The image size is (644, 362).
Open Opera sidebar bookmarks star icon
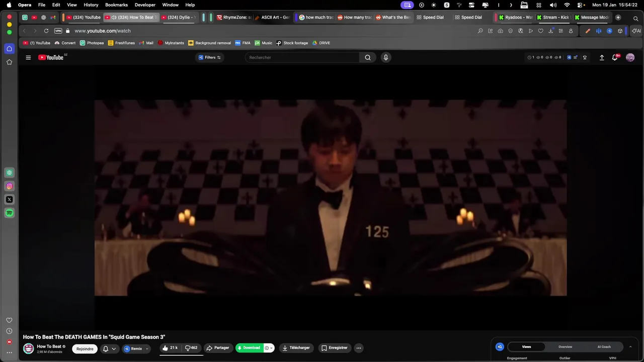pos(9,62)
